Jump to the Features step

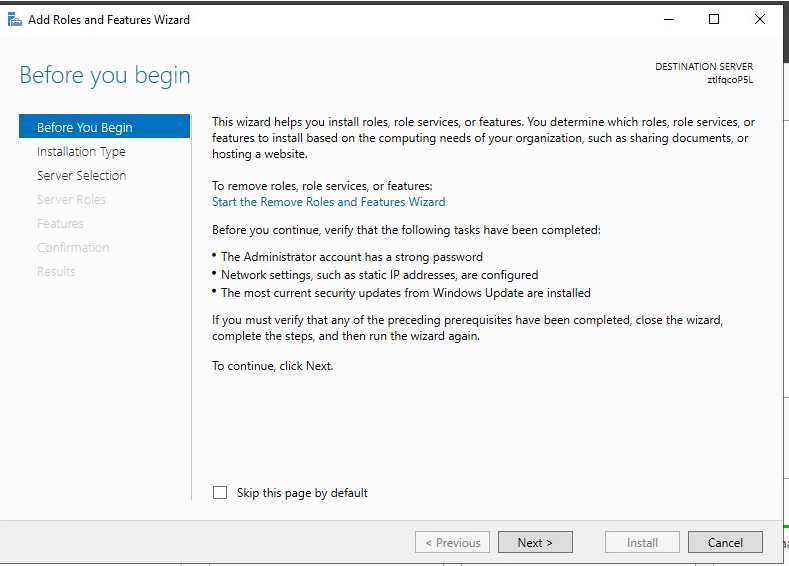tap(60, 224)
